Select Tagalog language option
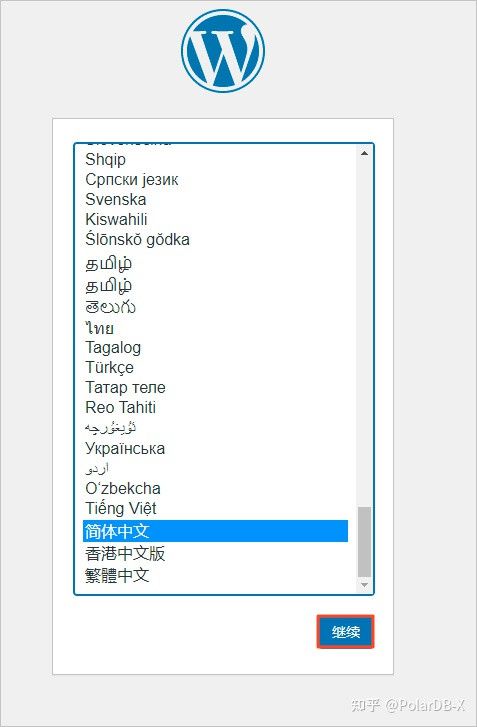Screen dimensions: 477x727 [216, 347]
